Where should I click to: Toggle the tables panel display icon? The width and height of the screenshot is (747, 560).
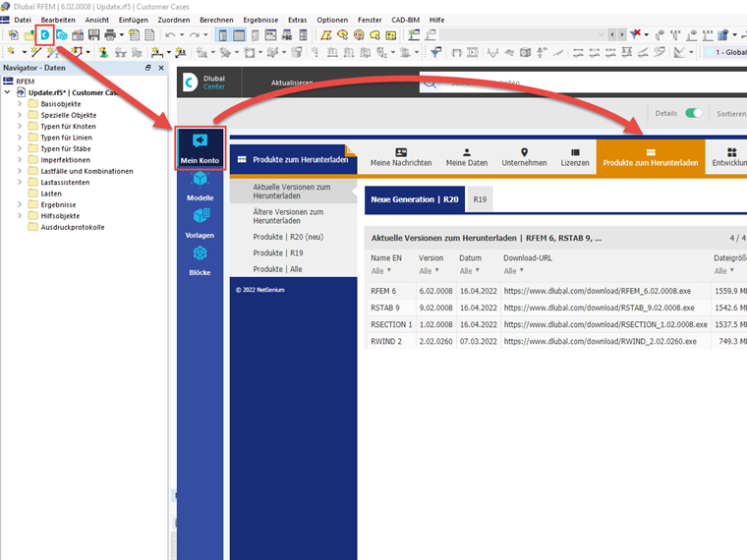[x=239, y=34]
